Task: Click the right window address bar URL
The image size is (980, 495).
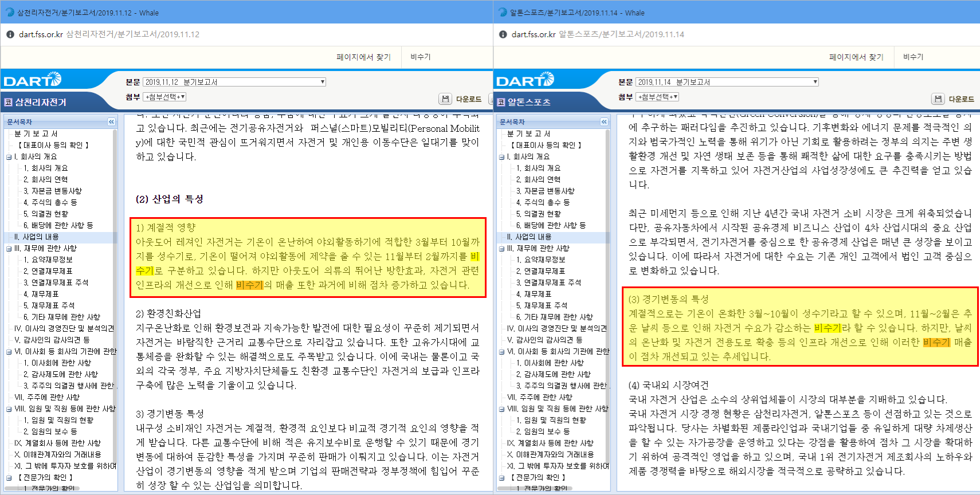Action: 598,34
